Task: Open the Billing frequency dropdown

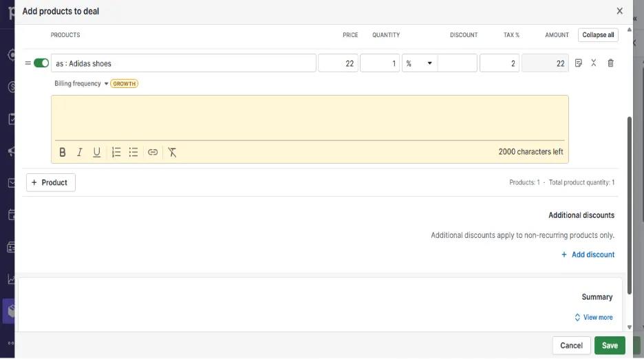Action: point(81,84)
